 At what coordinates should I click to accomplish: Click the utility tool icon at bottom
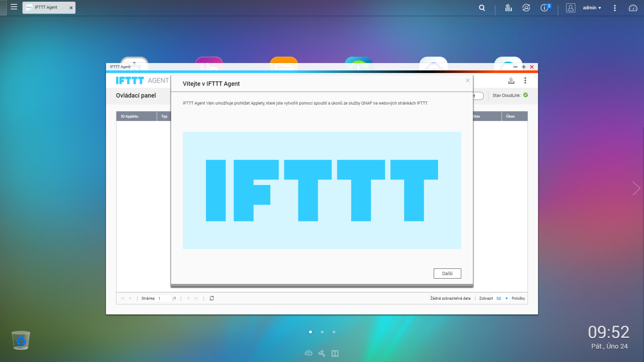click(x=322, y=353)
